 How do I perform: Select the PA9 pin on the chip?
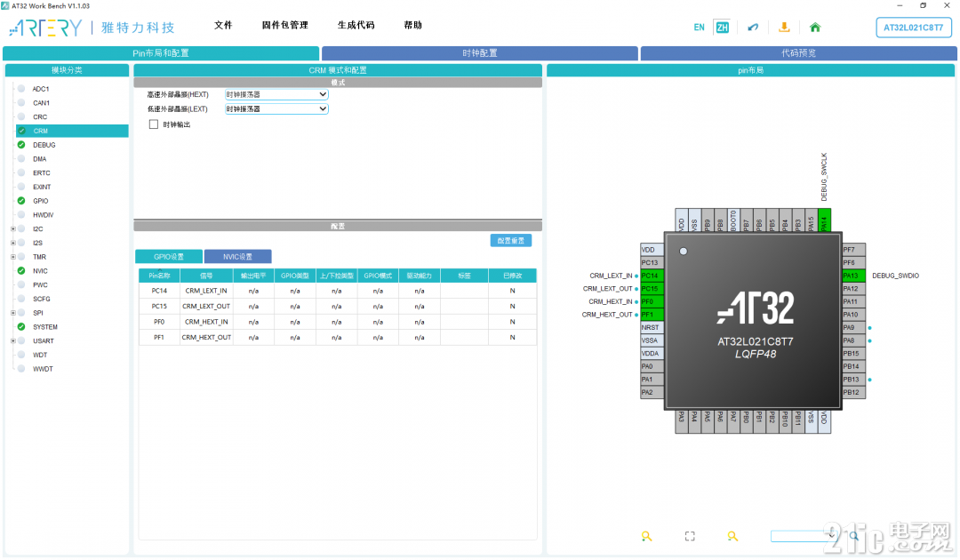point(853,327)
